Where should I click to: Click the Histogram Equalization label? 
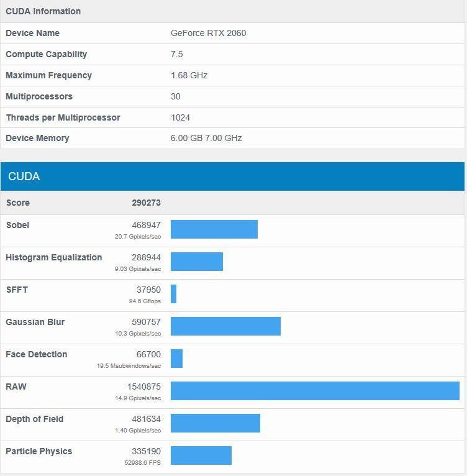[53, 257]
